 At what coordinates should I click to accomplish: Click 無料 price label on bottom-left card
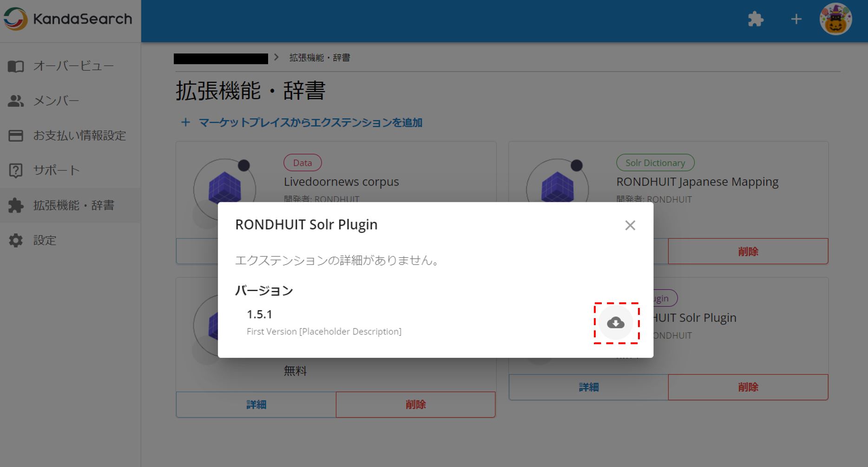tap(295, 371)
